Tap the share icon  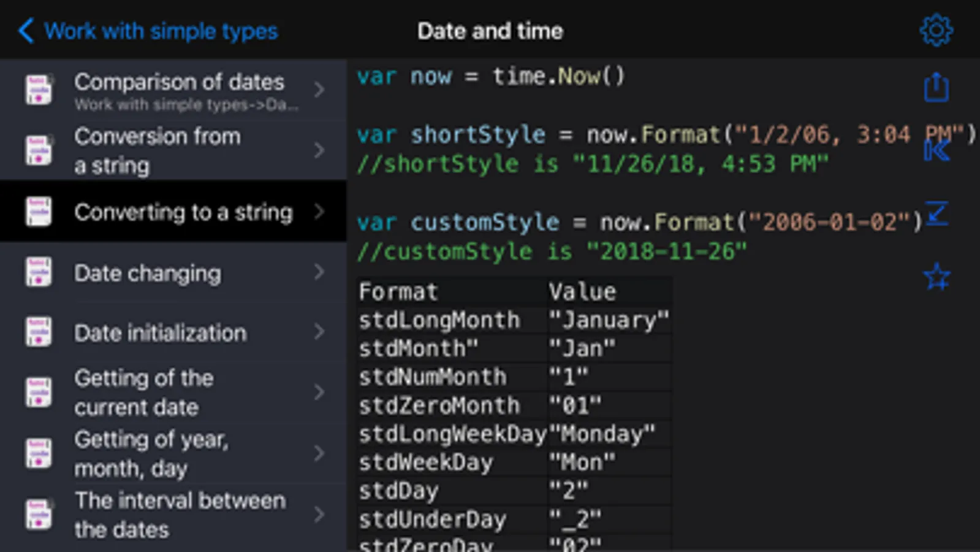936,87
